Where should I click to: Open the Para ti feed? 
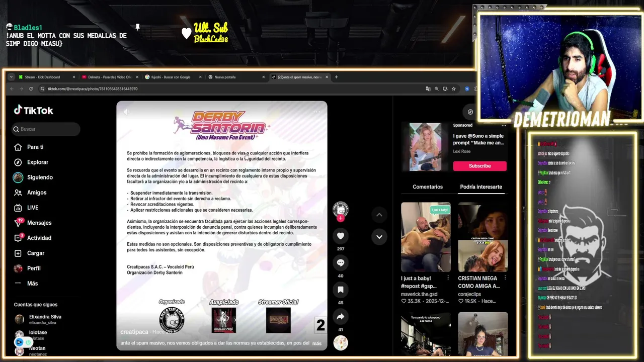(35, 147)
